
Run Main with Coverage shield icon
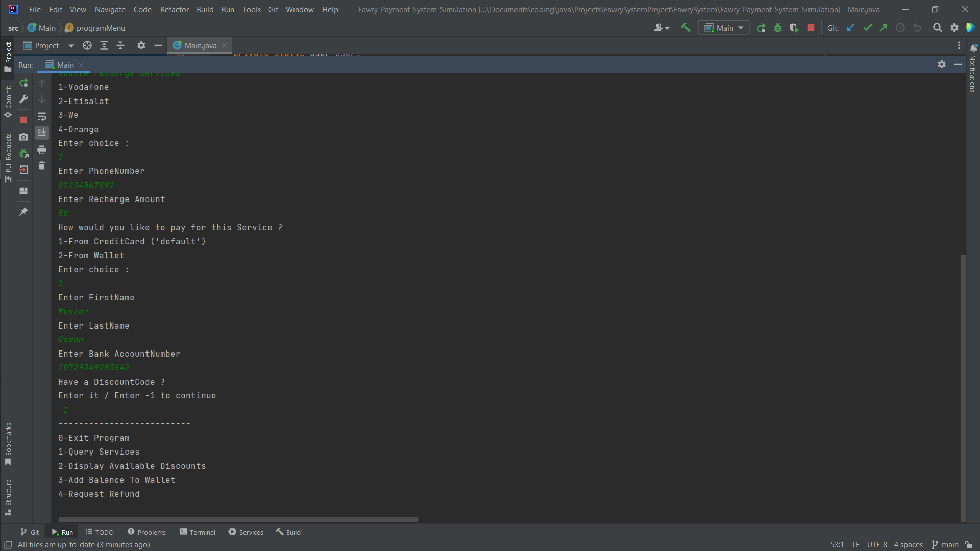coord(794,28)
